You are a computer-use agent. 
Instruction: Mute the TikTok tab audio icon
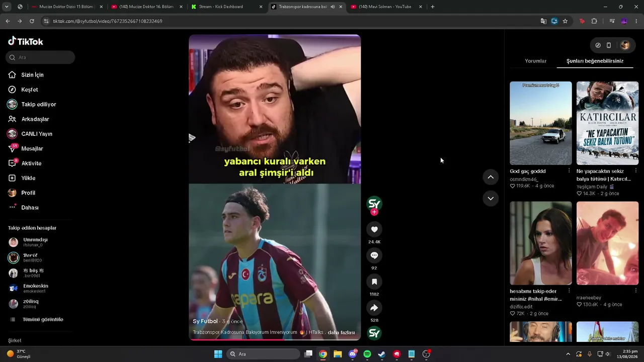tap(333, 7)
